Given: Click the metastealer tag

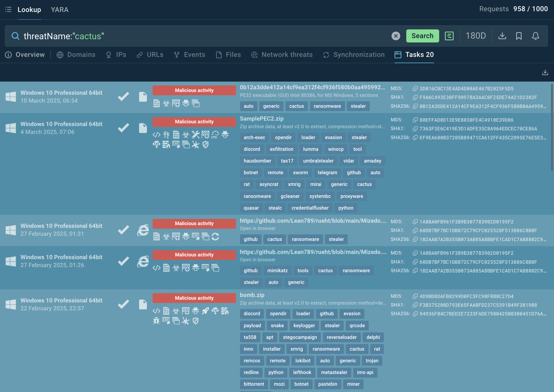Looking at the screenshot, I should (334, 372).
